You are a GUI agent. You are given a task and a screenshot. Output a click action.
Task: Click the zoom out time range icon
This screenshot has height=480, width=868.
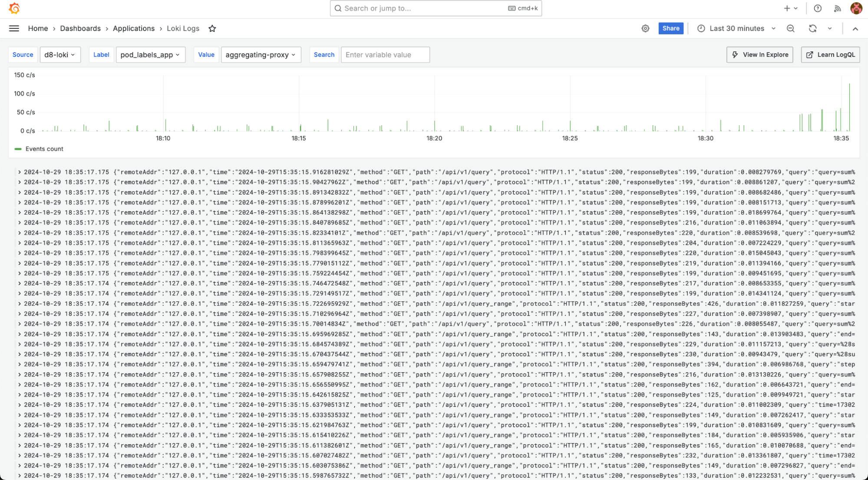[x=790, y=29]
